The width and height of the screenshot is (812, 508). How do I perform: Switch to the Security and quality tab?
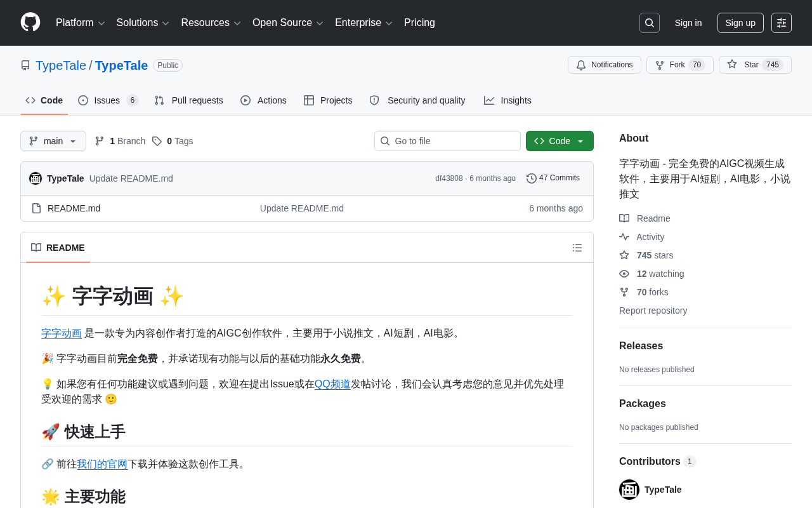tap(417, 100)
